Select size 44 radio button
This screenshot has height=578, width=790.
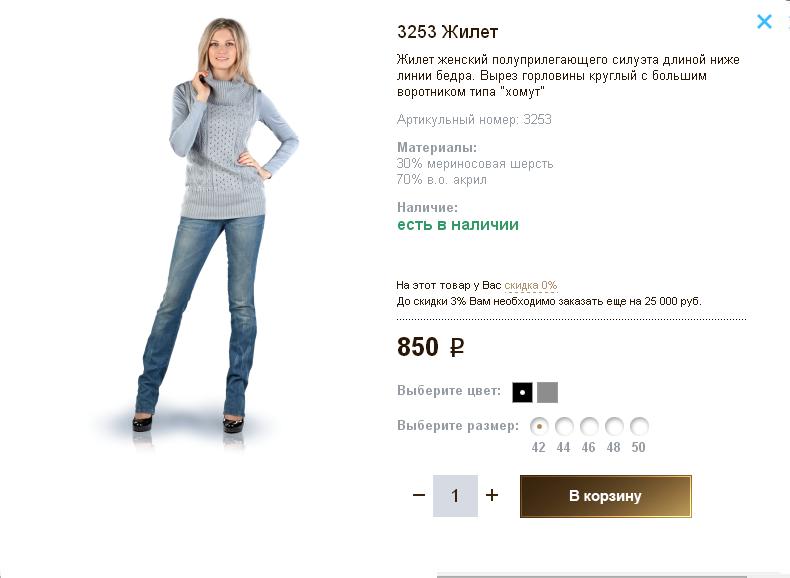[564, 426]
